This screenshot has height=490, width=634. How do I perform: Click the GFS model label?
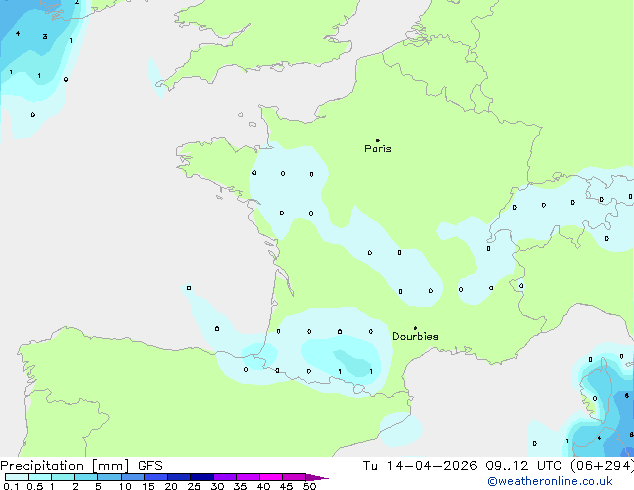tap(150, 466)
